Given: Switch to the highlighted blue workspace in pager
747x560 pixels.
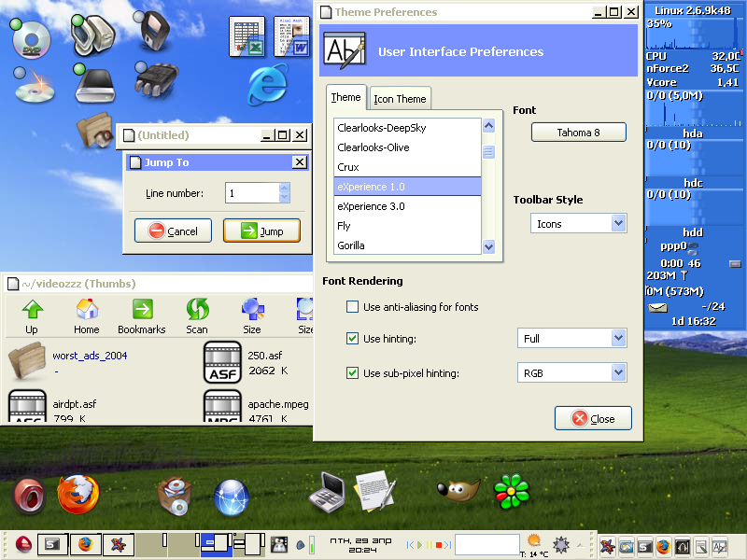Looking at the screenshot, I should (x=217, y=544).
